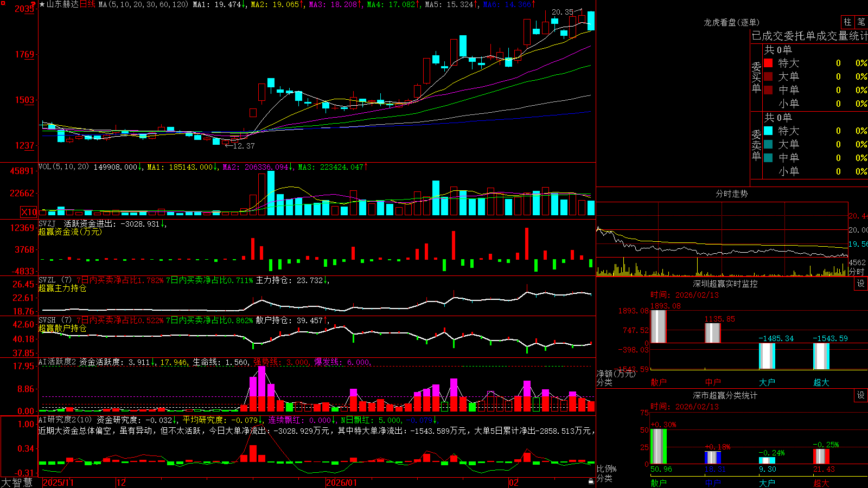This screenshot has width=868, height=488.
Task: Click the X10 volume scale marker
Action: pyautogui.click(x=29, y=212)
